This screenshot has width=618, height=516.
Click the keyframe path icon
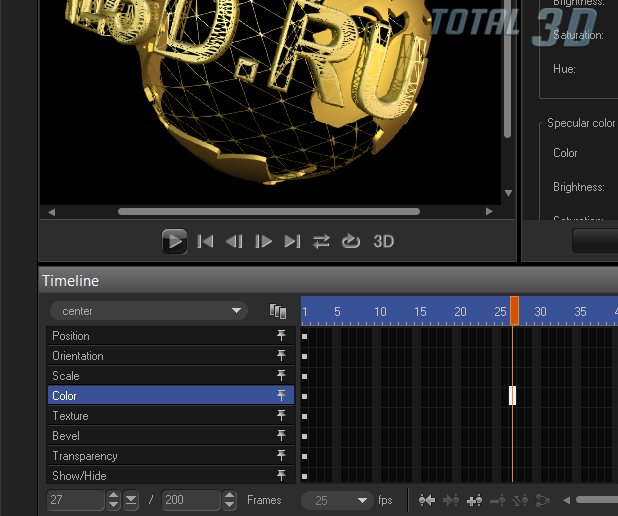(543, 500)
